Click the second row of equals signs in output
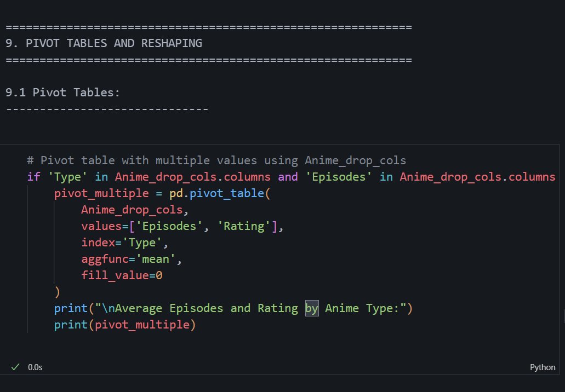Screen dimensions: 565x392 [x=209, y=60]
